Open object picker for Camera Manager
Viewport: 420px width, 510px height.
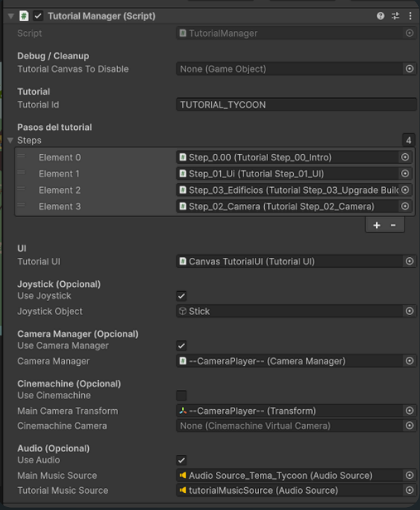point(409,361)
